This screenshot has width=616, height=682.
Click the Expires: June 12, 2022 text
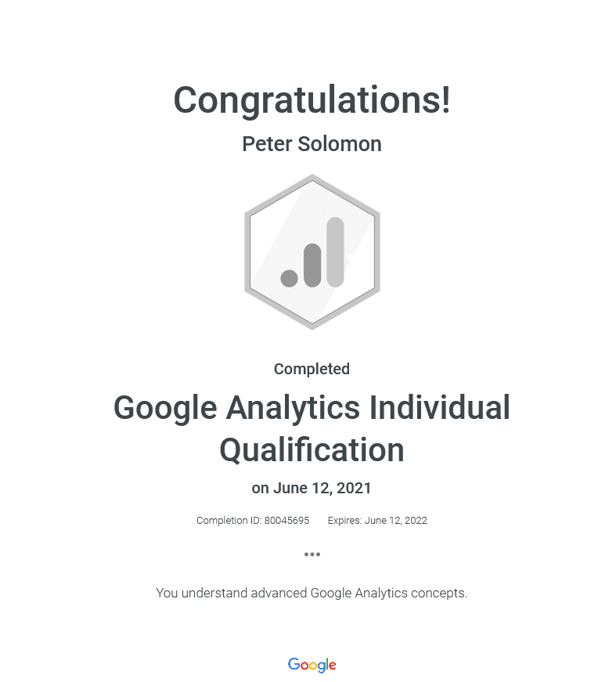[x=377, y=520]
